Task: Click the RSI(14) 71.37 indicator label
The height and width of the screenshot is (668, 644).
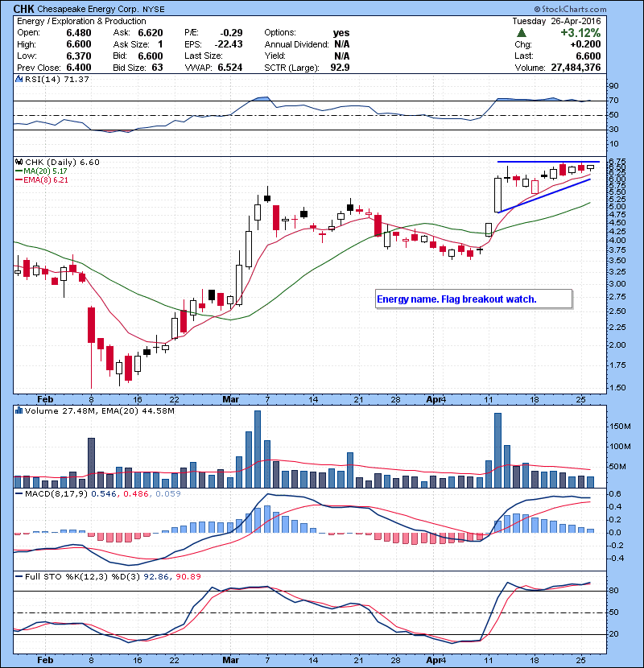Action: tap(57, 79)
